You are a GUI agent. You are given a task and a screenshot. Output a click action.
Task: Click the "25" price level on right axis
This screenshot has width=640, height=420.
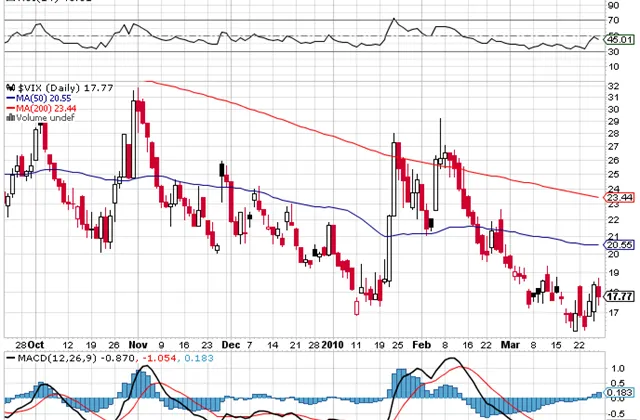(613, 174)
